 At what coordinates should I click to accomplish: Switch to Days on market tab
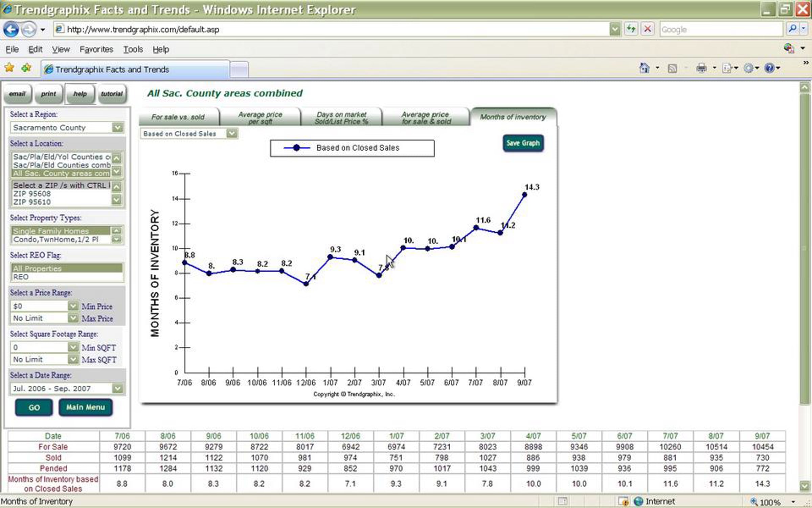[x=341, y=118]
